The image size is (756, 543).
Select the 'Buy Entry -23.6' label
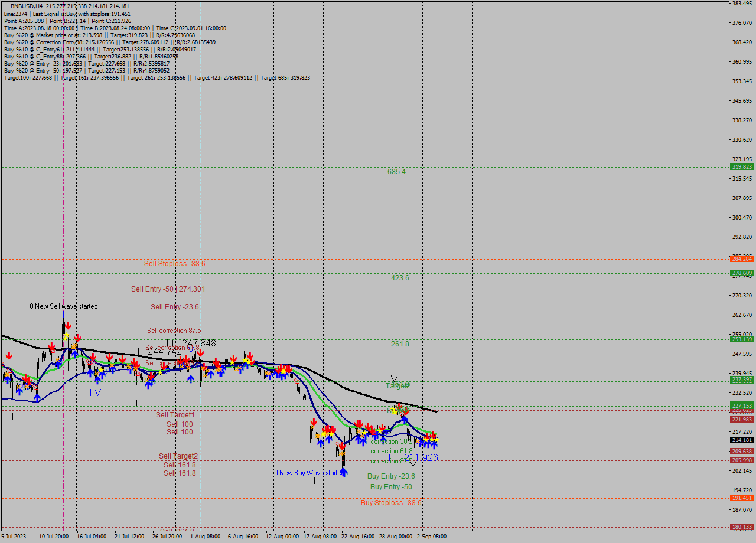click(391, 476)
